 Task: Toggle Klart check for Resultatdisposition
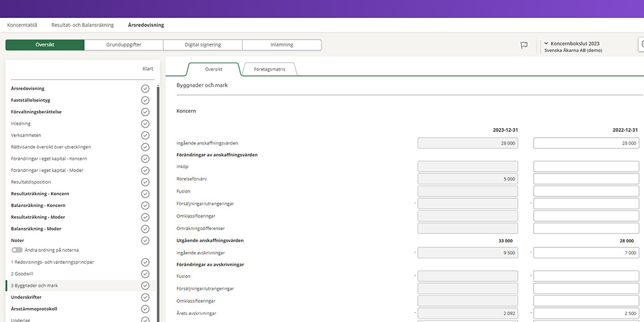pos(145,182)
